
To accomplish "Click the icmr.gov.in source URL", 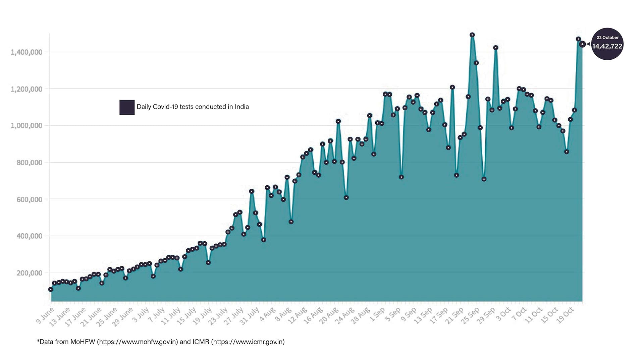I will point(248,342).
